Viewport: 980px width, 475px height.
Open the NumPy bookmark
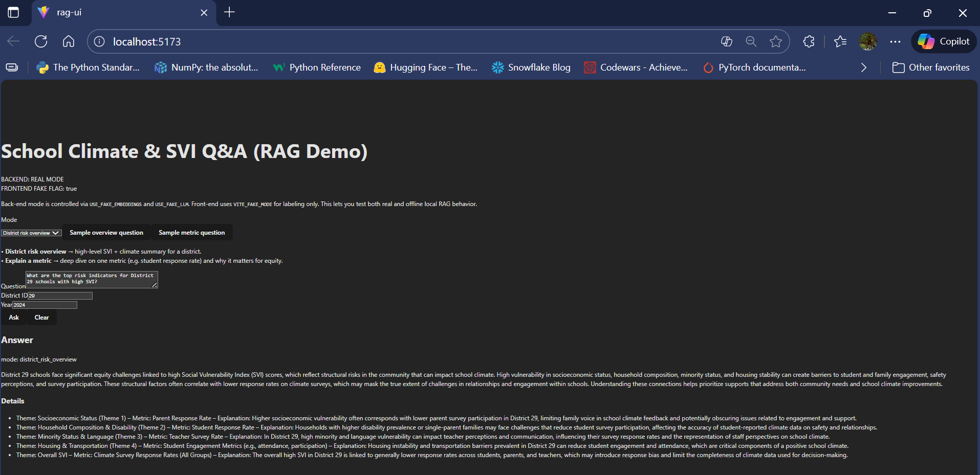click(x=206, y=67)
